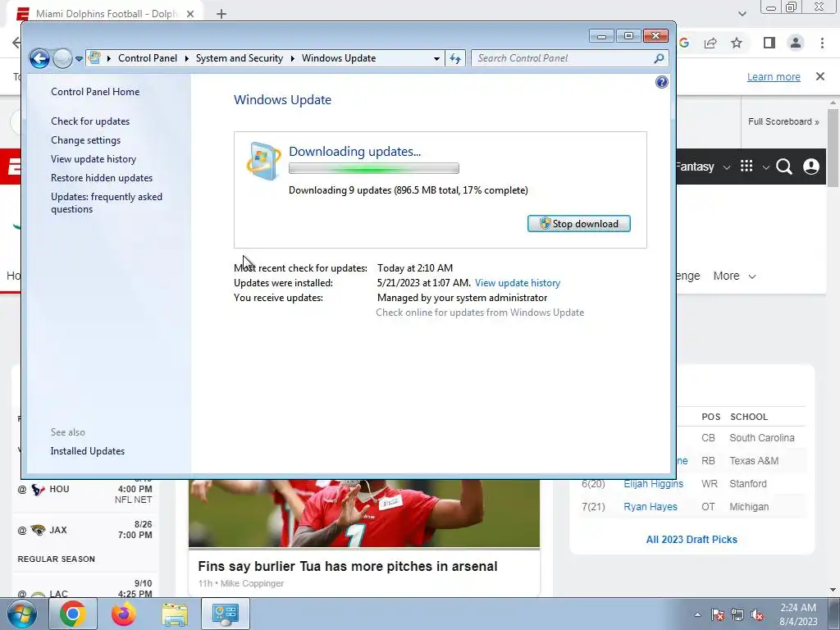Screen dimensions: 840x630
Task: Open Ryan Hayes draft pick link
Action: click(x=651, y=507)
